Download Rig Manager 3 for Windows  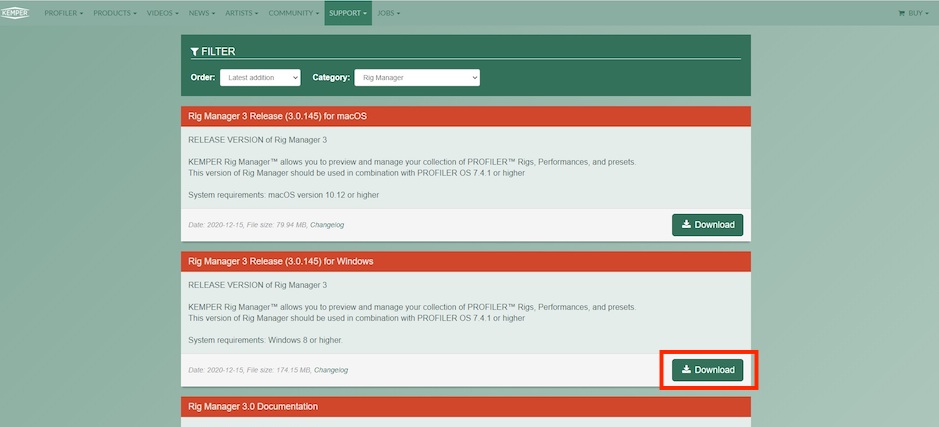(x=707, y=370)
